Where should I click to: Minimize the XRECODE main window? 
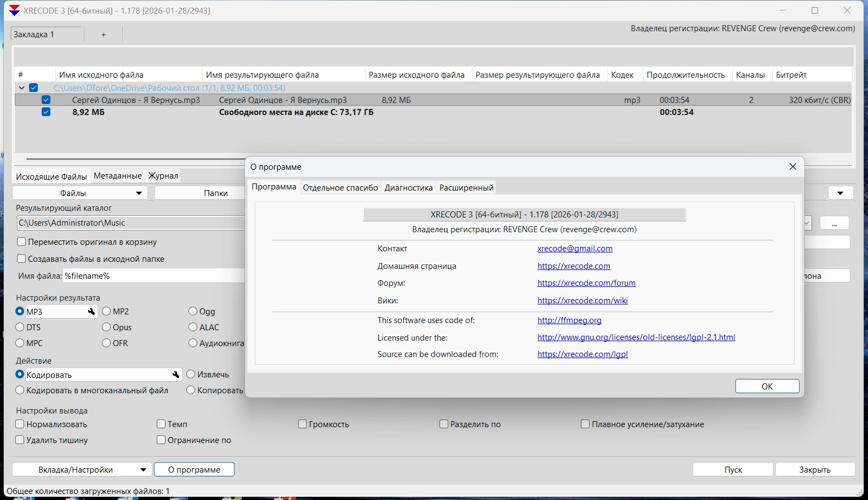pyautogui.click(x=783, y=10)
